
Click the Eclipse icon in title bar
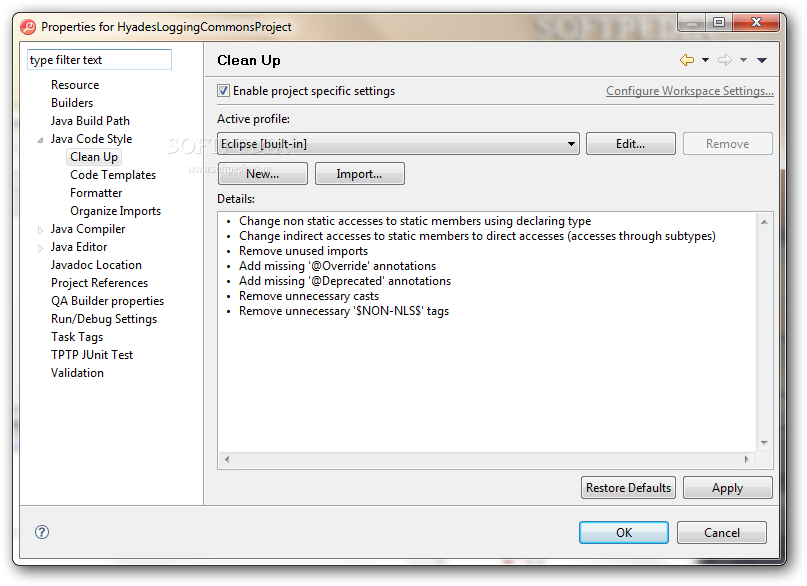click(28, 27)
